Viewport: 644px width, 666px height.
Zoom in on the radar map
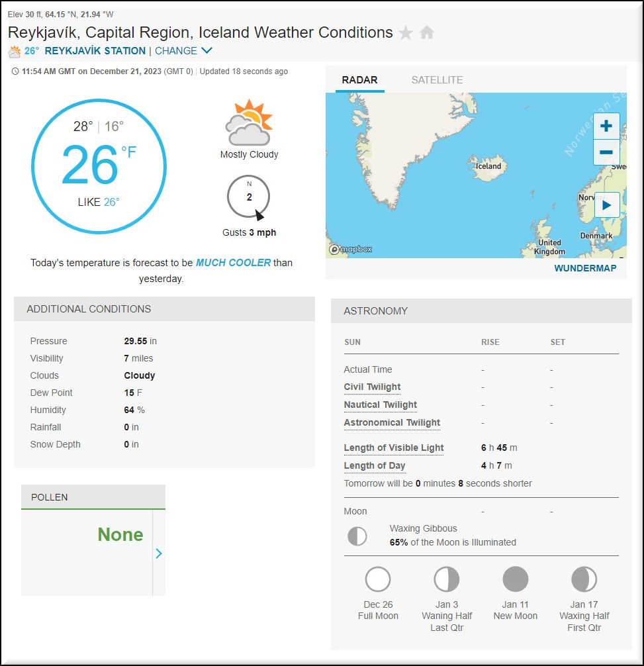coord(606,126)
